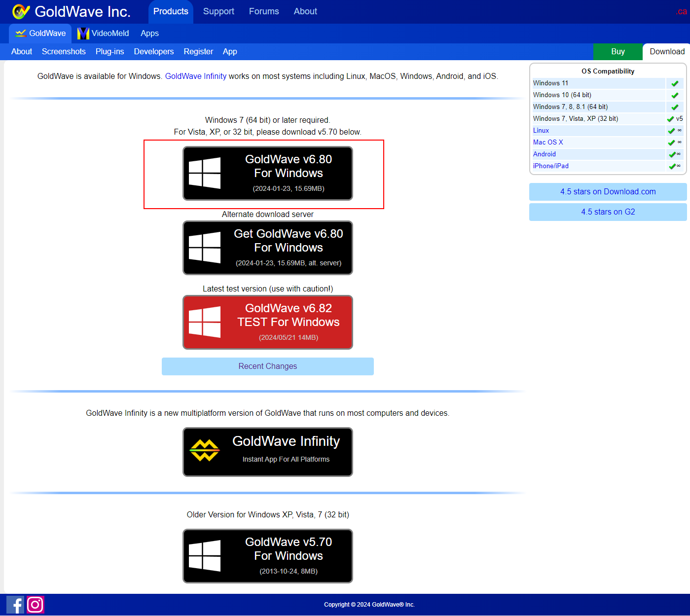Click Windows logo on alternate server button
The height and width of the screenshot is (616, 690).
tap(205, 248)
